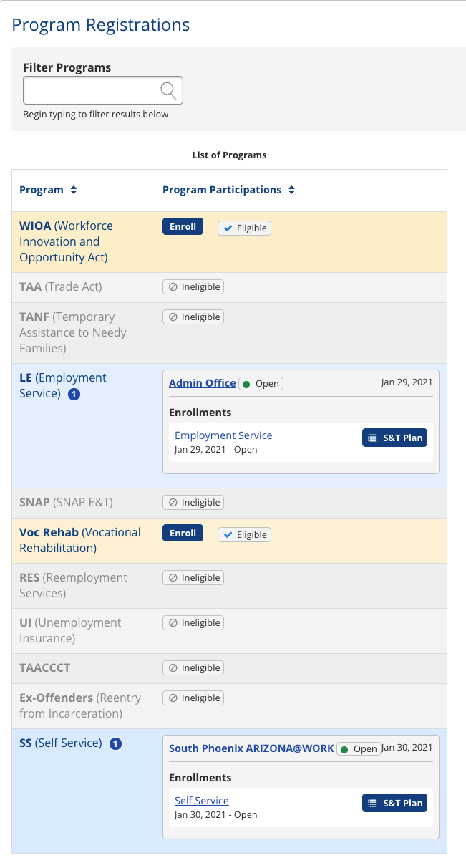Image resolution: width=466 pixels, height=868 pixels.
Task: Click the Admin Office Open status indicator
Action: pos(261,383)
